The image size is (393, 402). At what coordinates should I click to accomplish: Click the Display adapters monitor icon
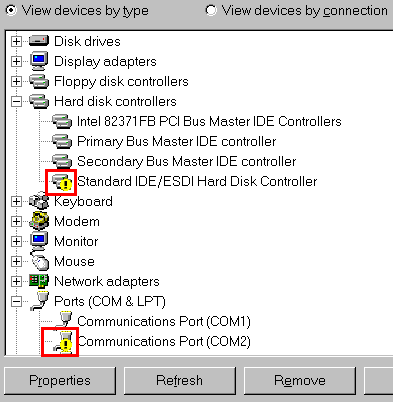tap(39, 61)
